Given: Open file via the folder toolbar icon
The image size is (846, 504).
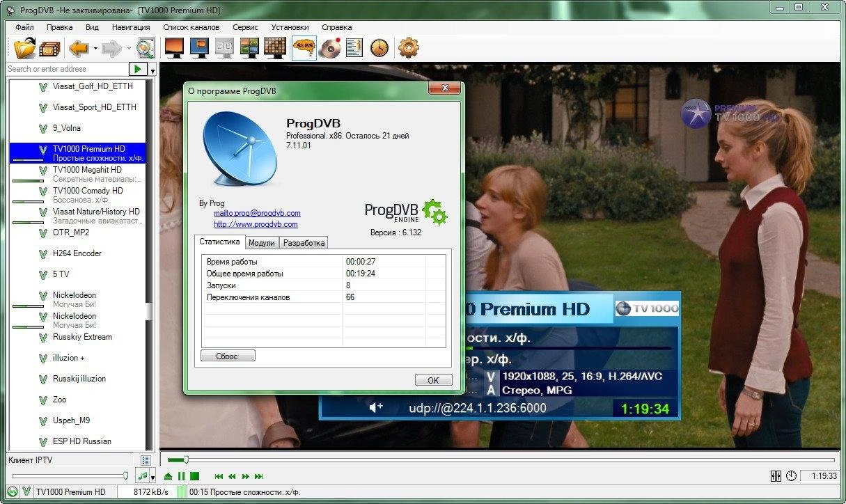Looking at the screenshot, I should tap(24, 48).
